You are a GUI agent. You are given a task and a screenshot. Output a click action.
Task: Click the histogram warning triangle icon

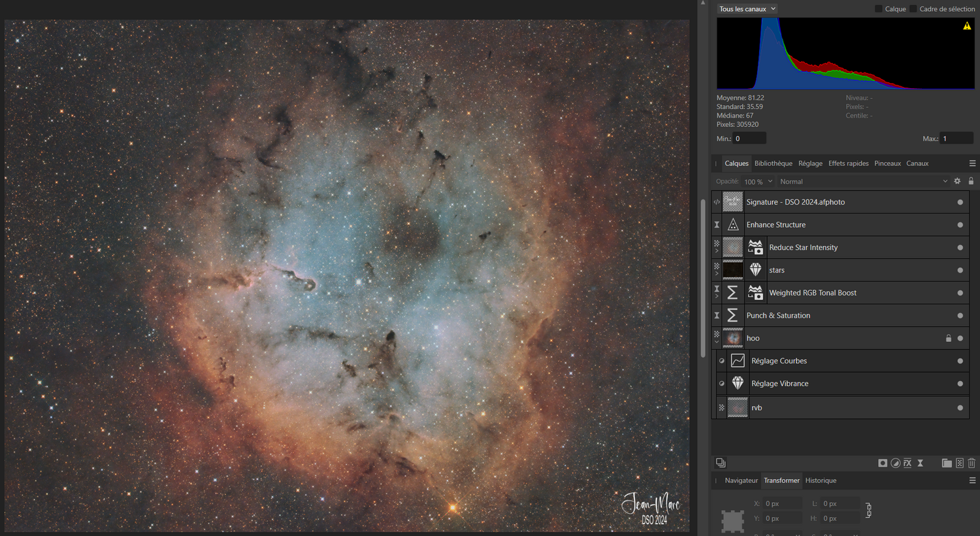pyautogui.click(x=967, y=26)
